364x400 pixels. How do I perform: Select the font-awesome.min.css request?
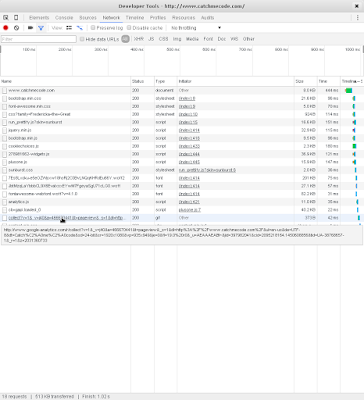click(182, 107)
